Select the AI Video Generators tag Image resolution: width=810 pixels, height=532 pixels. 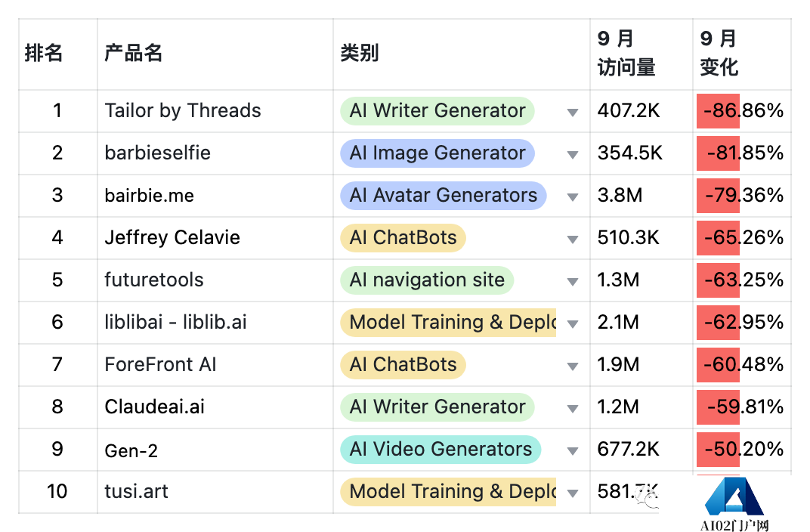point(440,449)
